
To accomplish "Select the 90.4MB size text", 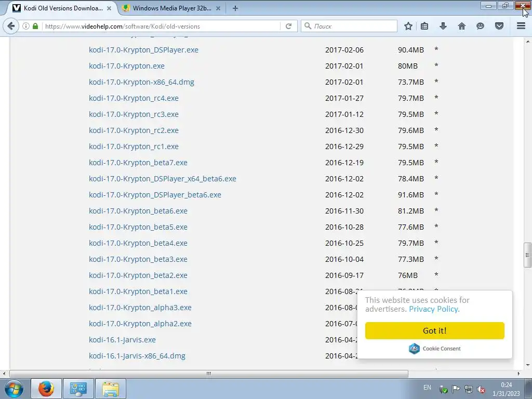I will coord(411,50).
